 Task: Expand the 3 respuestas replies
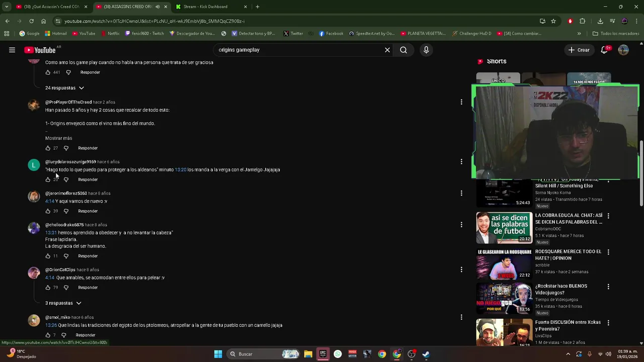click(x=63, y=303)
